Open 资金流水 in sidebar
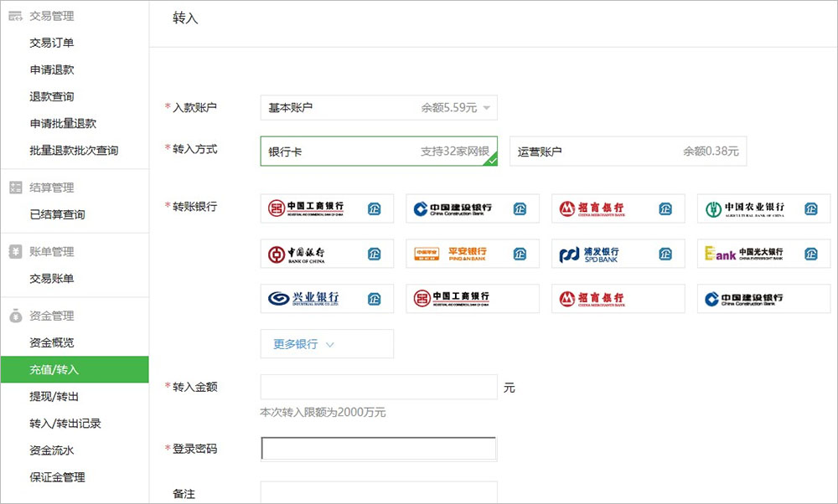Viewport: 838px width, 504px height. tap(52, 450)
